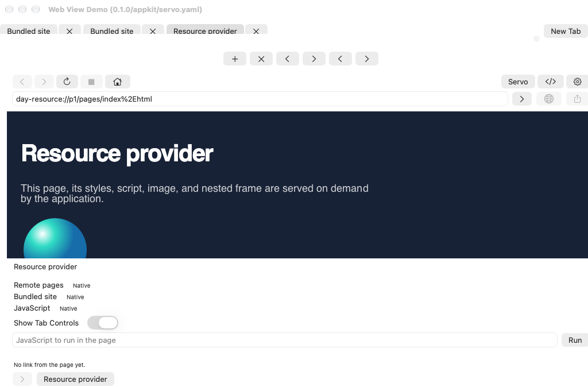Click the page description paragraph text

[x=195, y=193]
